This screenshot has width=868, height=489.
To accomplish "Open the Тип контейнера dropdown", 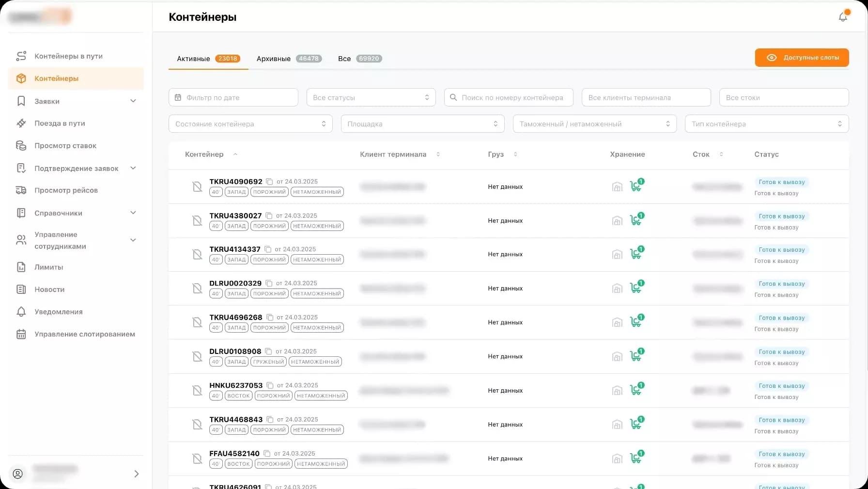I will pos(766,124).
